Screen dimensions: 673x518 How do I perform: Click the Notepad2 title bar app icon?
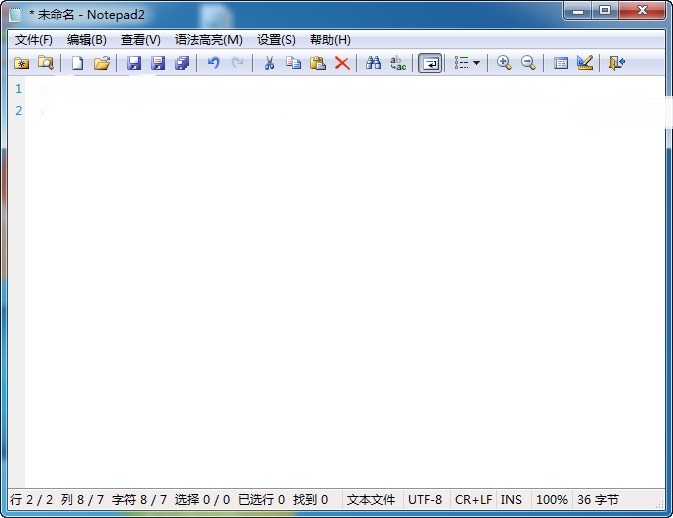point(15,15)
